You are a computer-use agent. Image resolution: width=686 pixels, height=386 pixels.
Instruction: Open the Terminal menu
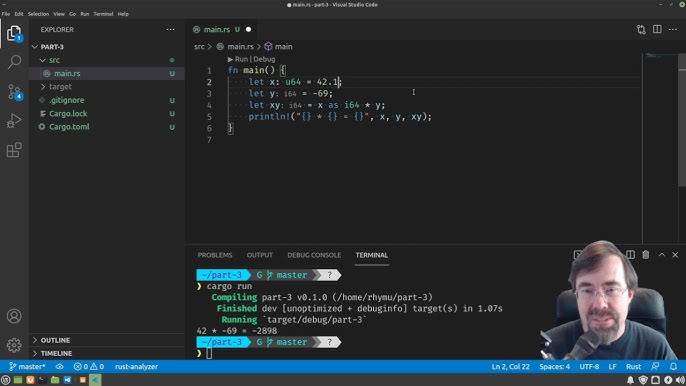(103, 14)
